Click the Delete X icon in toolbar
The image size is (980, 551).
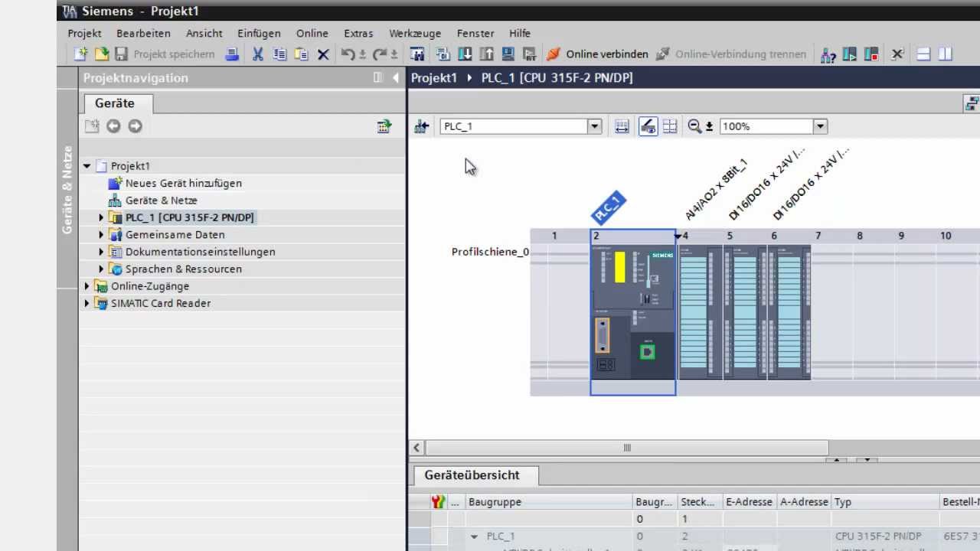(323, 54)
